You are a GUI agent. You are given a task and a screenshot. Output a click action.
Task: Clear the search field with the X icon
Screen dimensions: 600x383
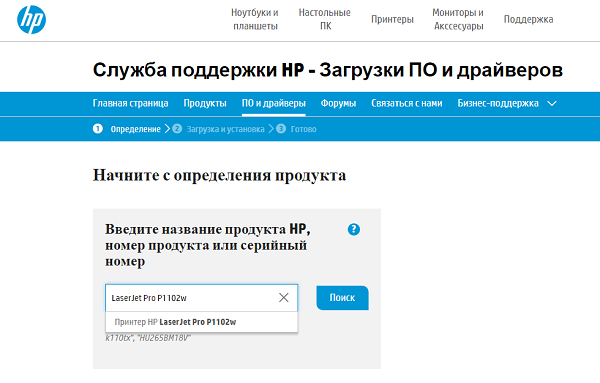pos(284,298)
